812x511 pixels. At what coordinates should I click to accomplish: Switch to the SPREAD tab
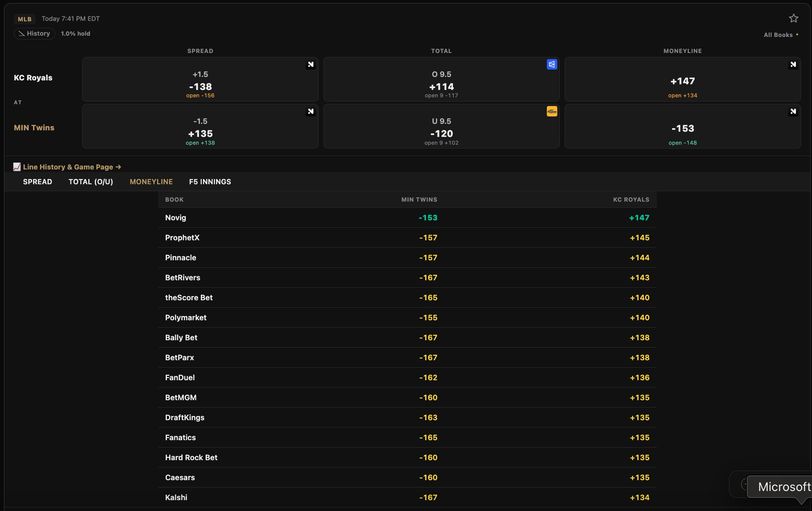point(37,182)
